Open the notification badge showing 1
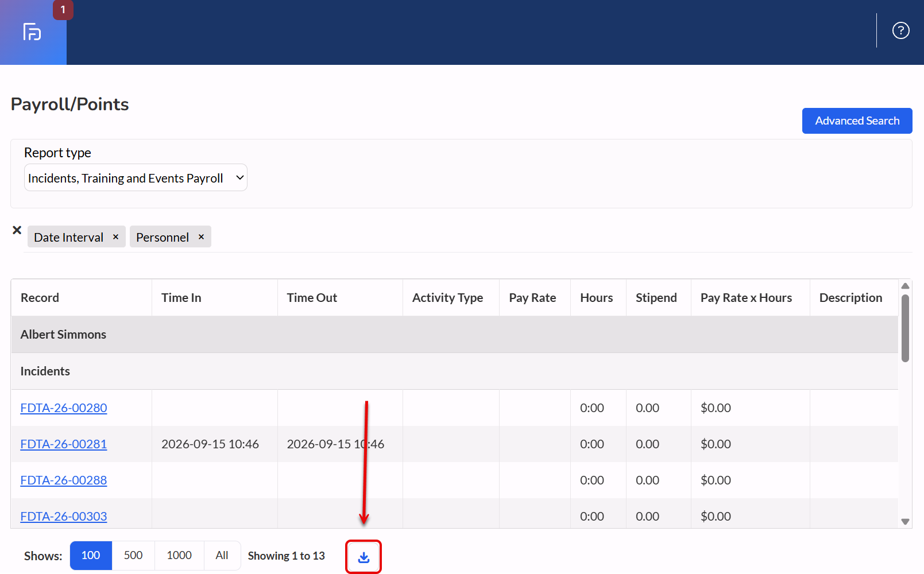The image size is (924, 574). 63,10
